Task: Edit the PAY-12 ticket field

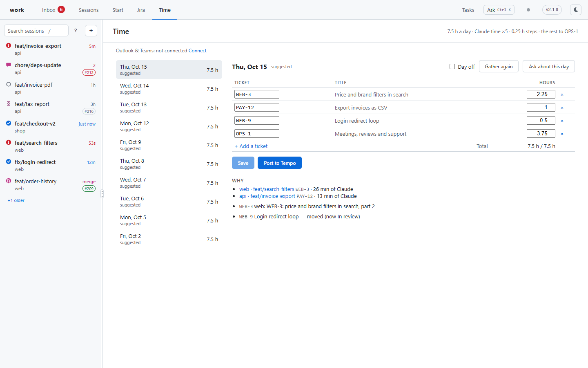Action: tap(257, 108)
